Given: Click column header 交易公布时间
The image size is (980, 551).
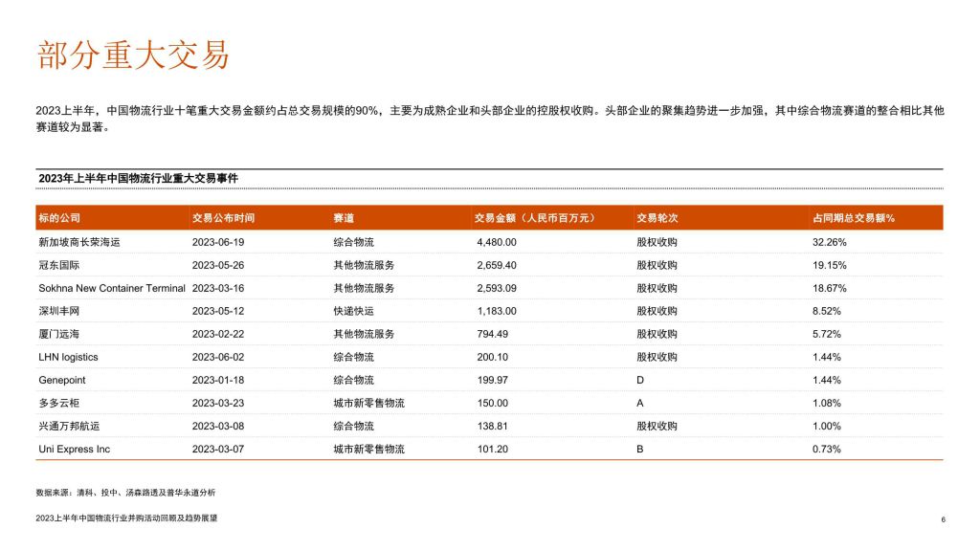Looking at the screenshot, I should (223, 218).
